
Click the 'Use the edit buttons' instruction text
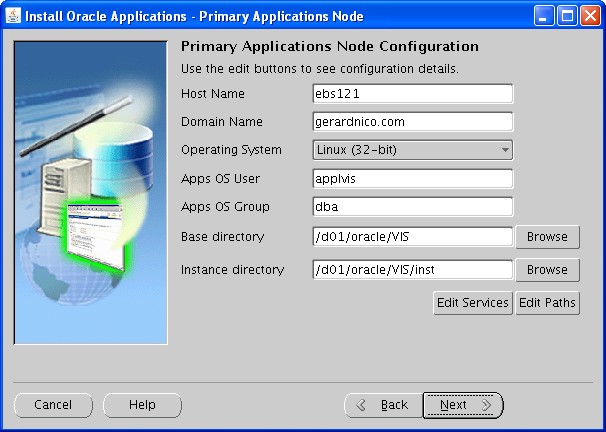320,69
